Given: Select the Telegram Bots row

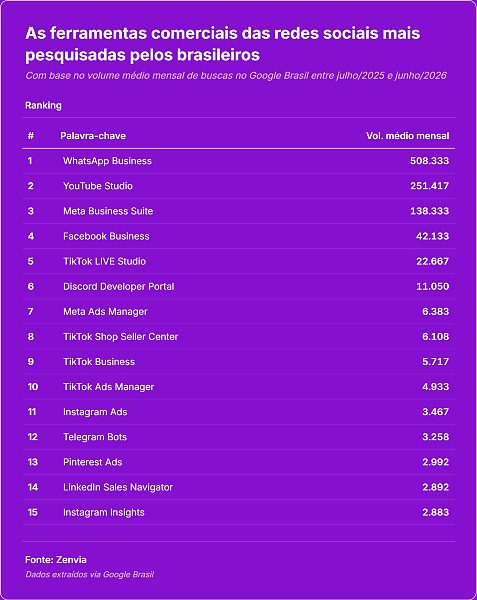Looking at the screenshot, I should click(x=239, y=437).
